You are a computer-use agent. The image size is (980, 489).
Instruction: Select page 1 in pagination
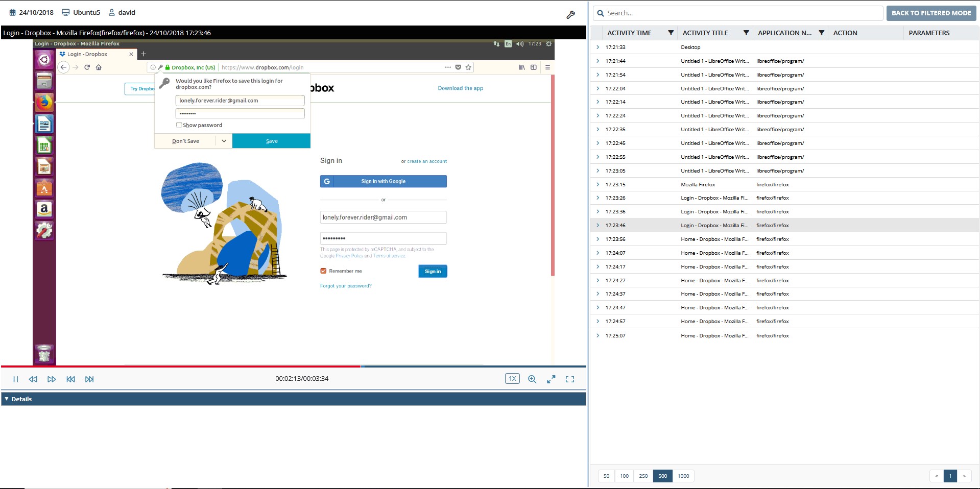coord(950,476)
